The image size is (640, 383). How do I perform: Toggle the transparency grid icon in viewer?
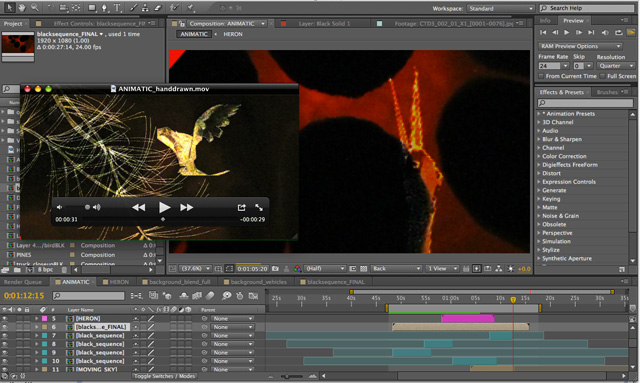point(363,268)
